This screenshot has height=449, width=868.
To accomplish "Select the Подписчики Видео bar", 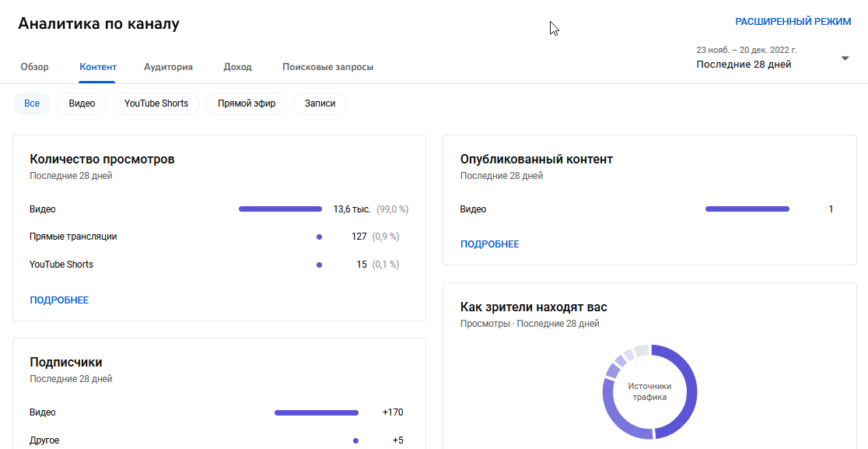I will (316, 412).
